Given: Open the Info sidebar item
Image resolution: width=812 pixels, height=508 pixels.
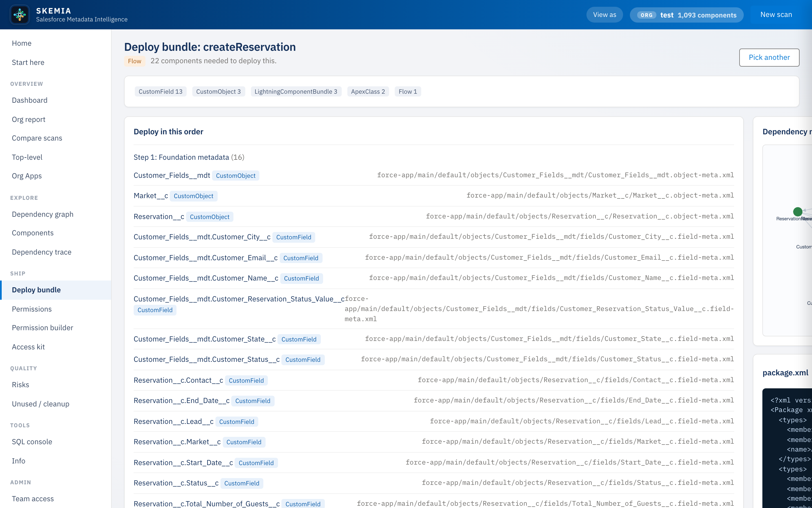Looking at the screenshot, I should (x=56, y=461).
